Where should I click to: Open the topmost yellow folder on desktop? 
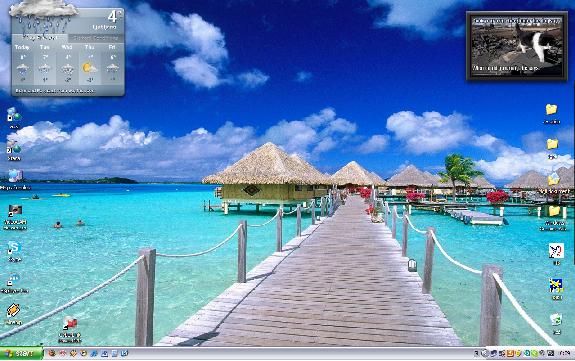(x=551, y=113)
